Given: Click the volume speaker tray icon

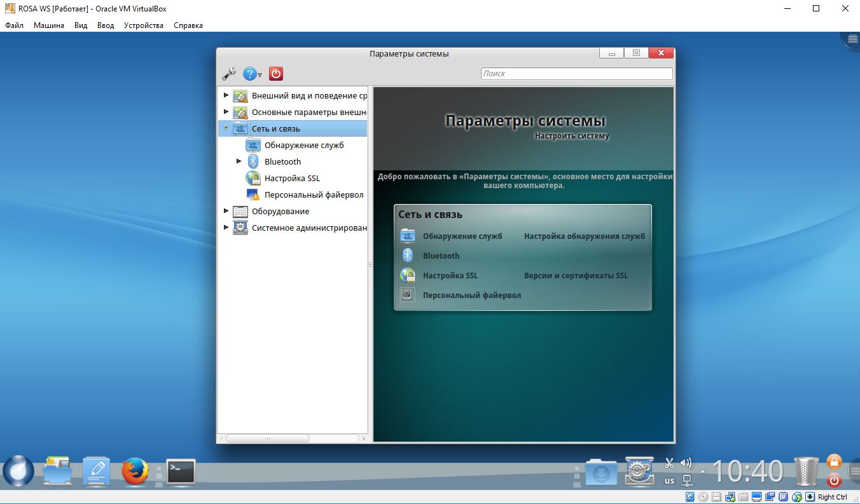Looking at the screenshot, I should click(686, 463).
